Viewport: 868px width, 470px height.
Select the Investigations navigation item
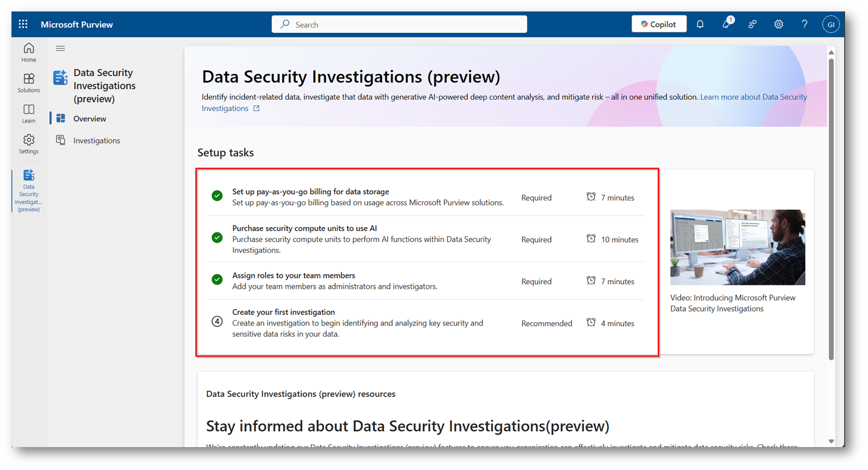click(96, 140)
